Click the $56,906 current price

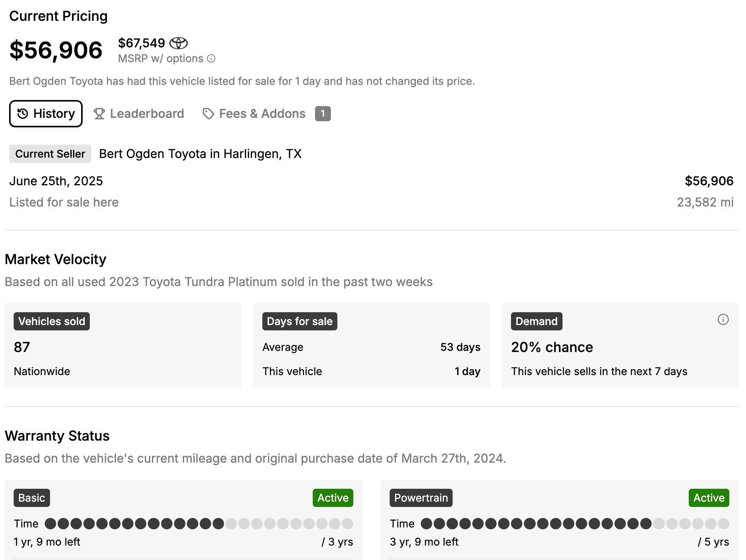(x=56, y=50)
